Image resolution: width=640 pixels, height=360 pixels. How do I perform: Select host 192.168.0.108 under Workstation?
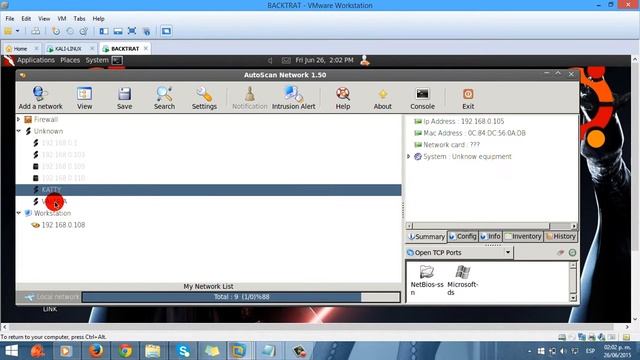pos(63,225)
